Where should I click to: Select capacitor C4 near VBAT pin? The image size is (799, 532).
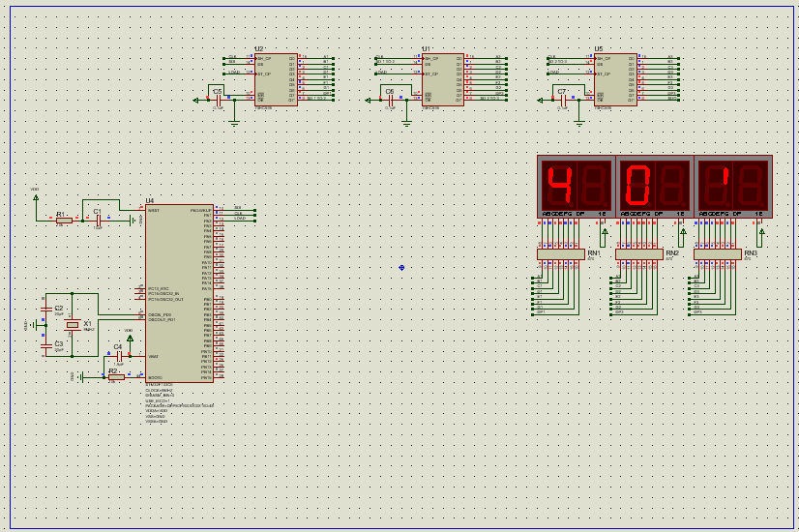click(119, 356)
